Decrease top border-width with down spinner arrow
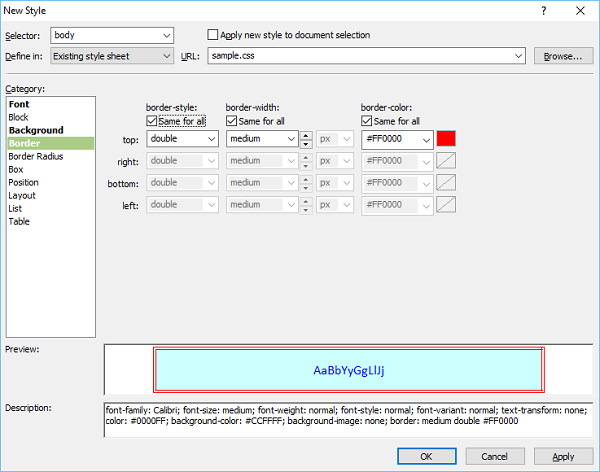 (306, 144)
